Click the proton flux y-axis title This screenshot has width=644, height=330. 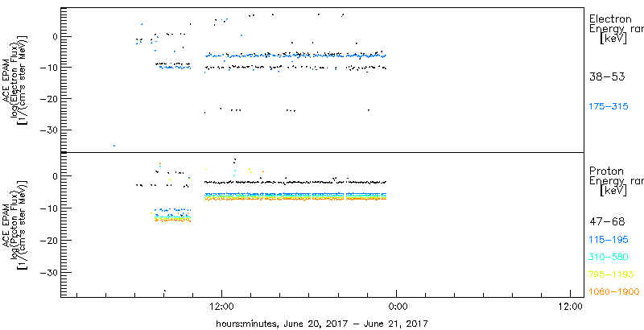[x=14, y=224]
